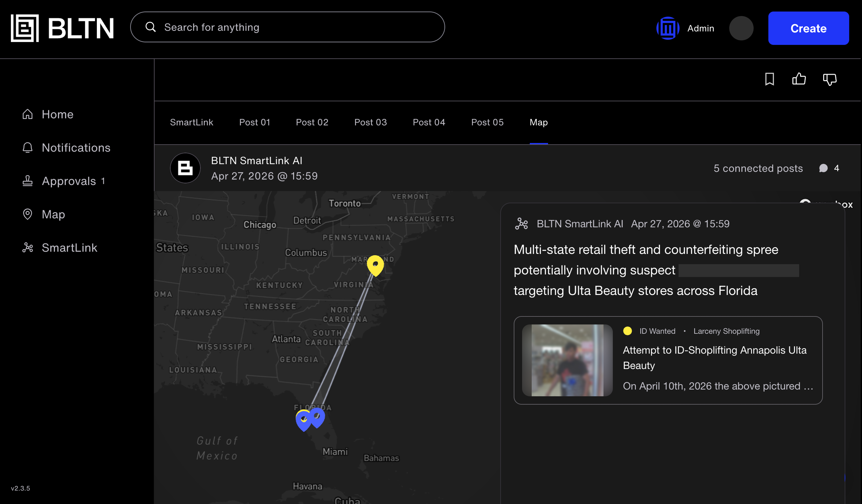Click the 'ID Wanted' label
Screen dimensions: 862x504
pyautogui.click(x=657, y=331)
